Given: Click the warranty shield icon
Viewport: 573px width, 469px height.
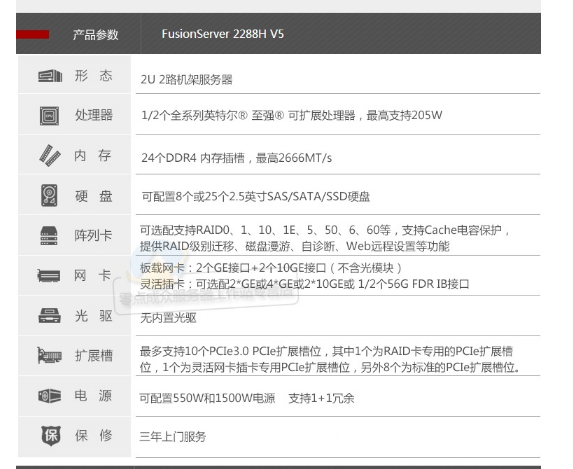Looking at the screenshot, I should click(50, 436).
